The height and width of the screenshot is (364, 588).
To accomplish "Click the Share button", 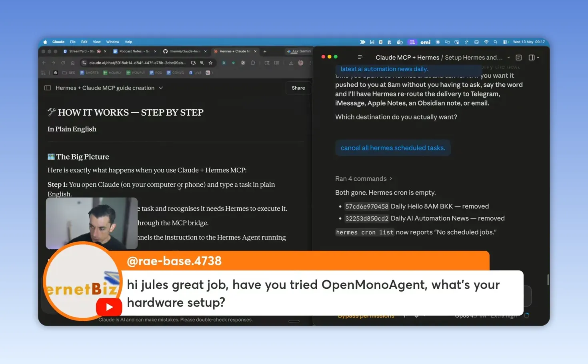I will [x=298, y=88].
